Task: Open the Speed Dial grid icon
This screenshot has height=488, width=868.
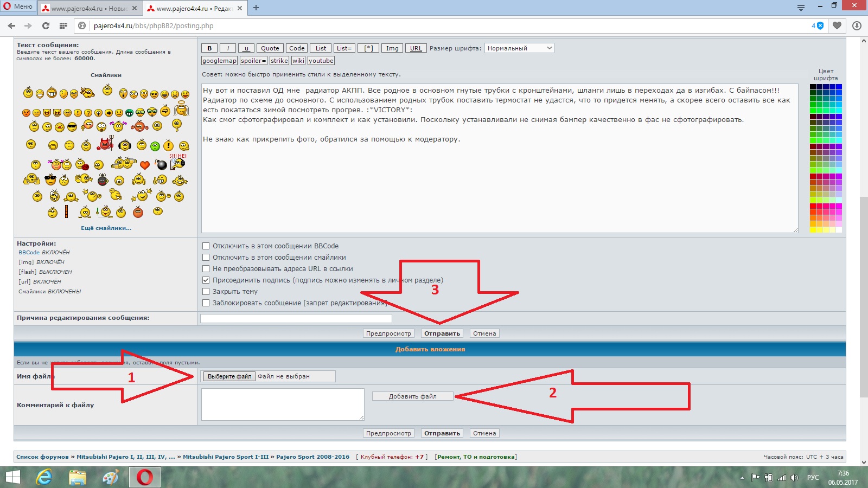Action: [63, 25]
